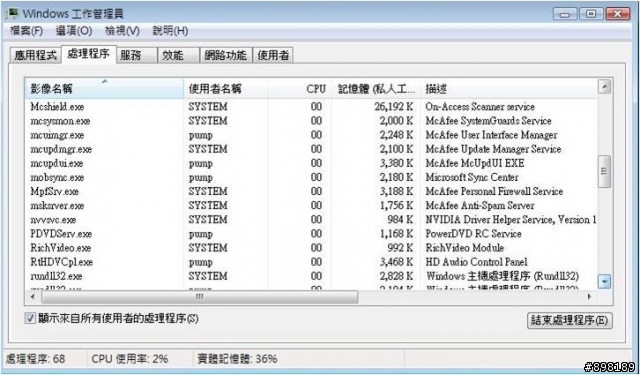Image resolution: width=640 pixels, height=375 pixels.
Task: Click the vertical scrollbar down arrow
Action: click(x=604, y=281)
